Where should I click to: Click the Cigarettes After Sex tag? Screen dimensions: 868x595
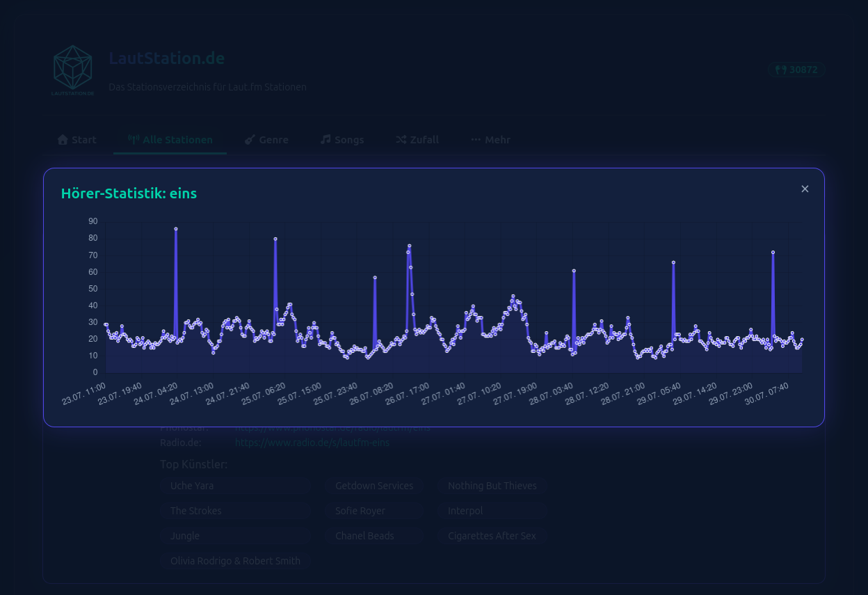[x=492, y=536]
